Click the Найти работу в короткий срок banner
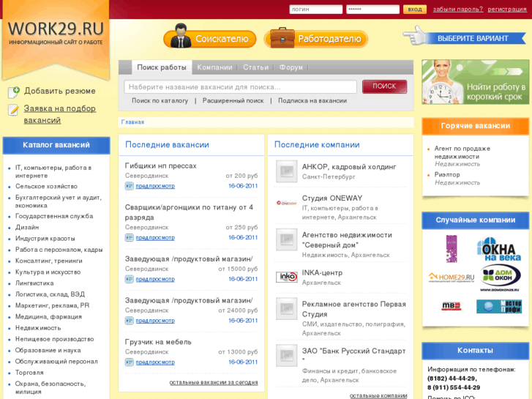532x399 pixels. (476, 82)
